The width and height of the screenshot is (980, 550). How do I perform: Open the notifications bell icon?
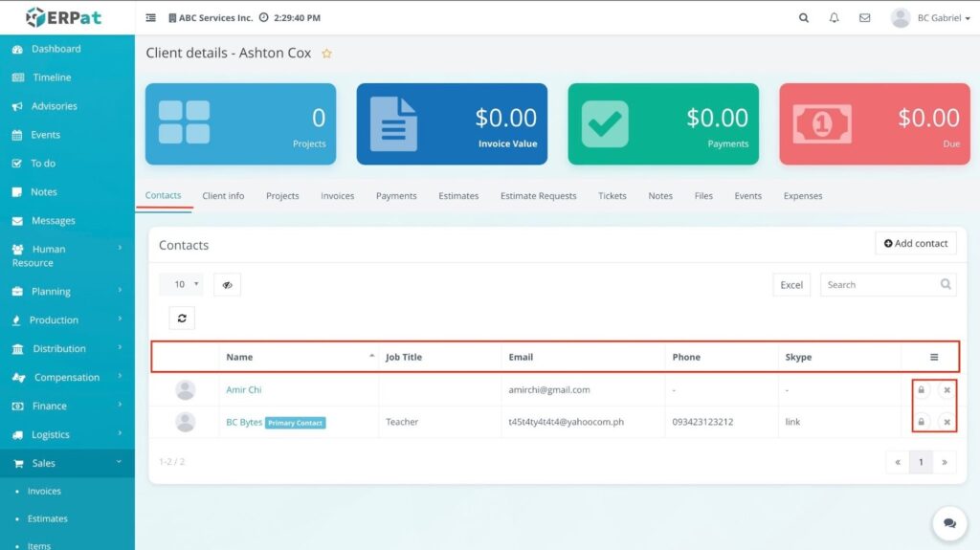pyautogui.click(x=835, y=18)
